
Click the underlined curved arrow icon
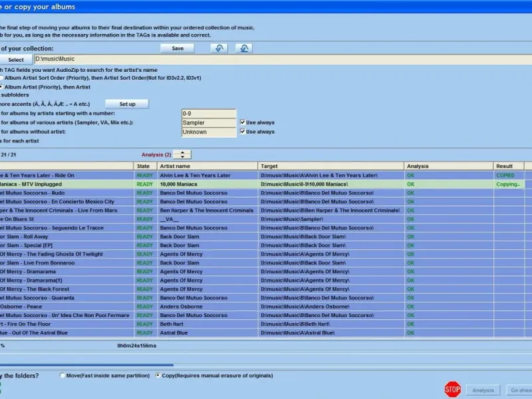[x=245, y=48]
